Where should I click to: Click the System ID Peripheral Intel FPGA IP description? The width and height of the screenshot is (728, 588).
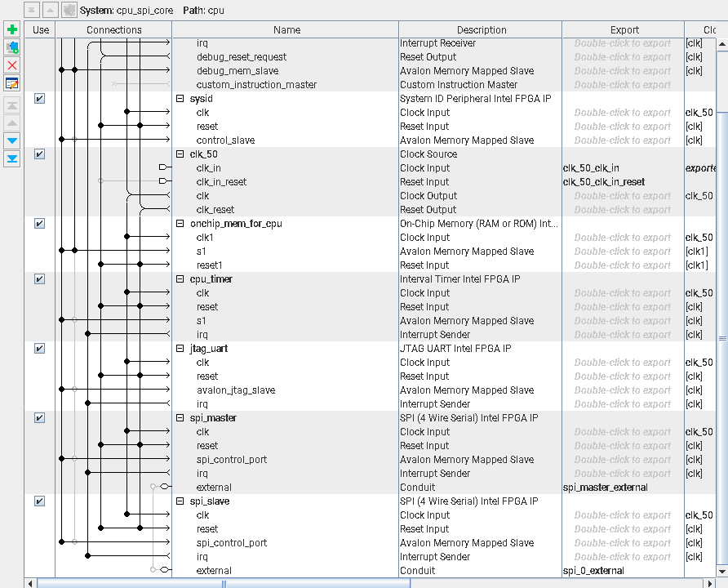pos(476,99)
